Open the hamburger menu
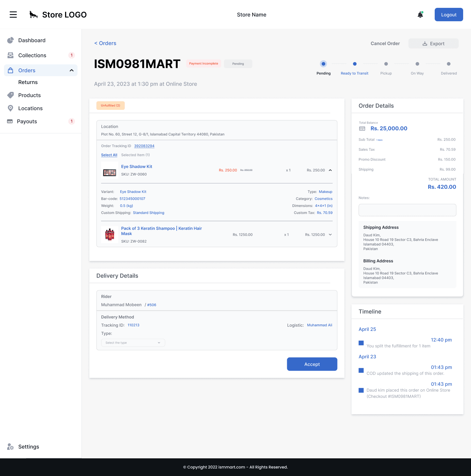Image resolution: width=471 pixels, height=476 pixels. pos(13,15)
